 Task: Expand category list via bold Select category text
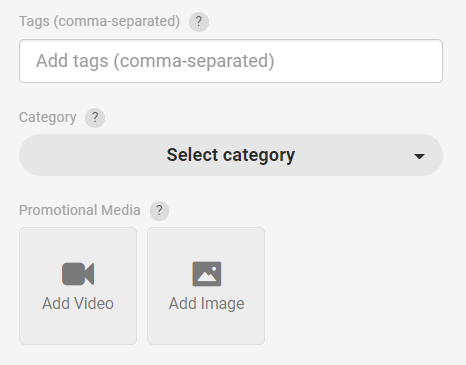tap(231, 155)
